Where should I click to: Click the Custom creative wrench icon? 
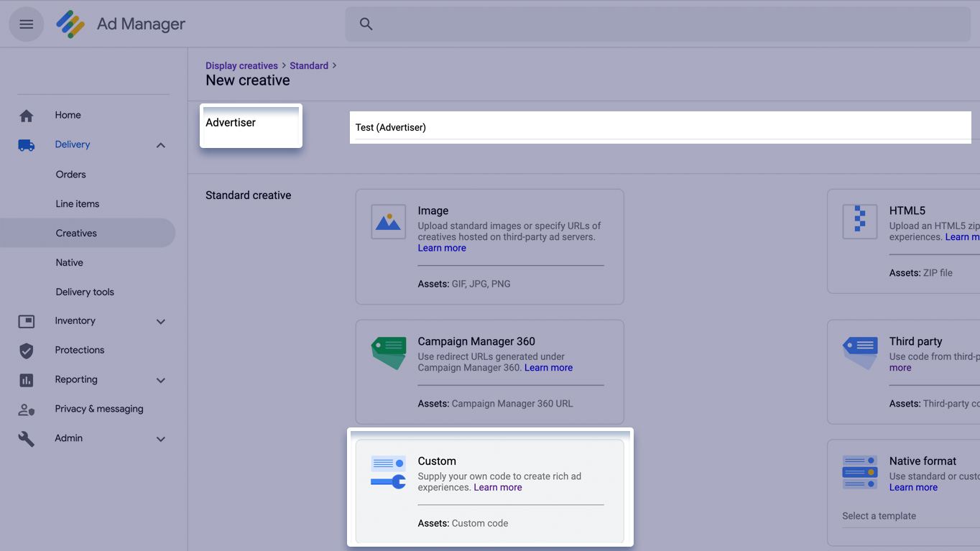[389, 472]
